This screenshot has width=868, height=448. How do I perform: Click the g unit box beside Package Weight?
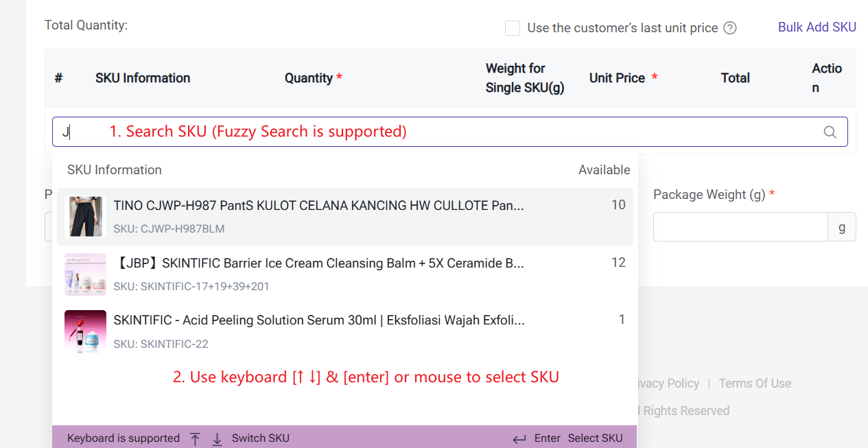842,227
